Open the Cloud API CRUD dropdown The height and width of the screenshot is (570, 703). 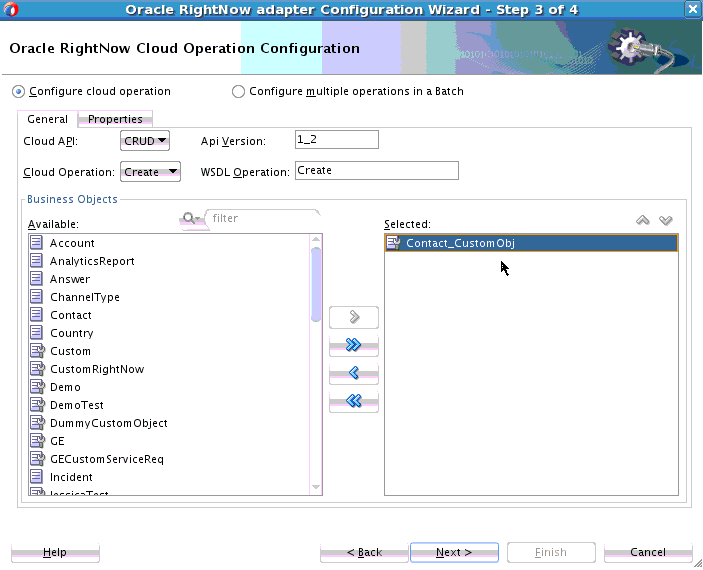145,141
